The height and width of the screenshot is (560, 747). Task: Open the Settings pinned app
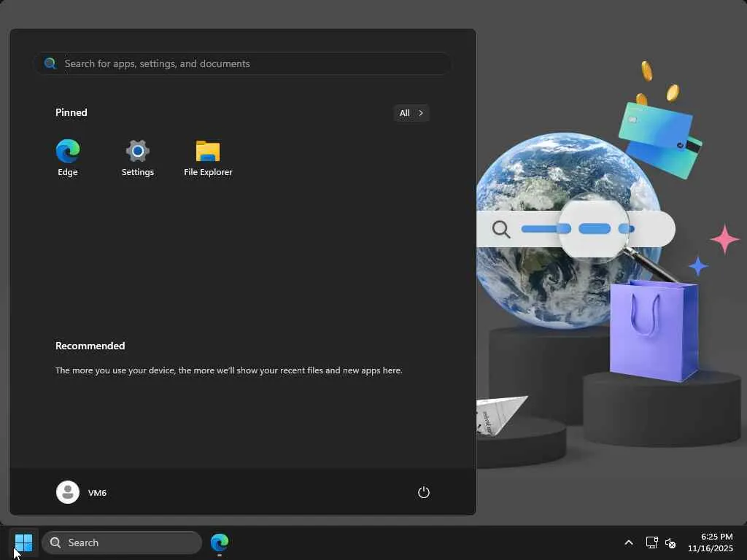click(138, 158)
